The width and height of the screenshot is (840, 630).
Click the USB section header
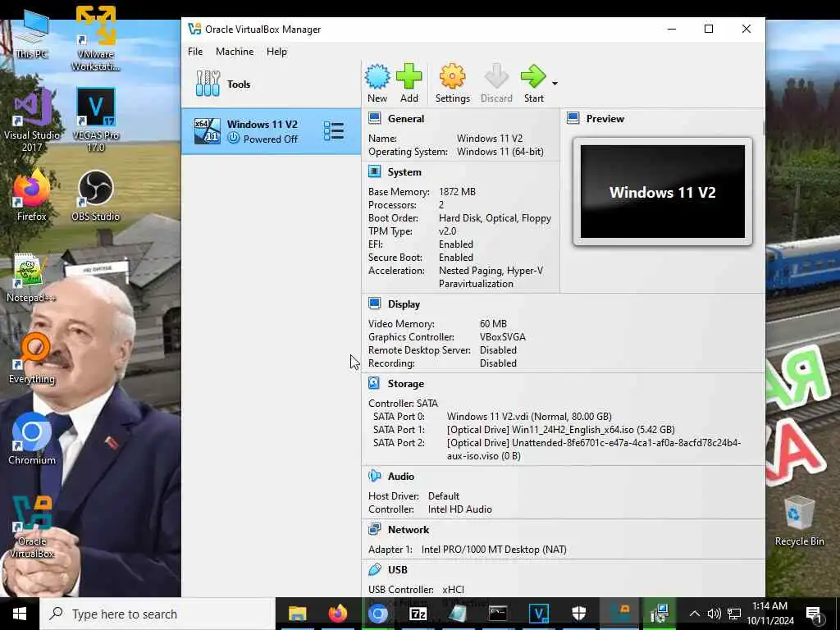(x=397, y=570)
